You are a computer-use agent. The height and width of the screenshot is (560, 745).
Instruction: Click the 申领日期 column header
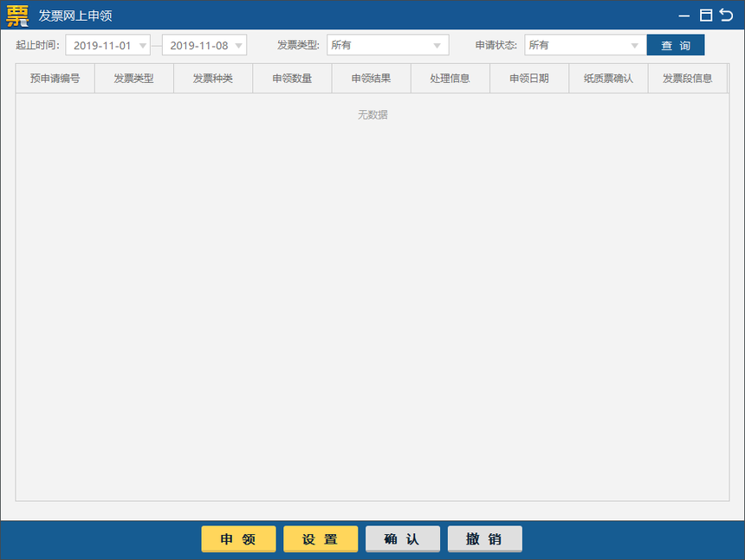(x=529, y=79)
